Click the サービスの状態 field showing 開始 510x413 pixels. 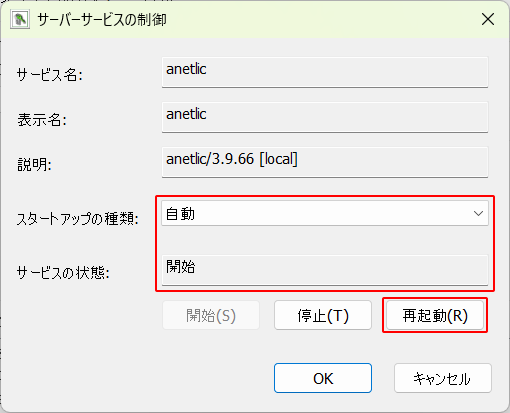[x=325, y=270]
